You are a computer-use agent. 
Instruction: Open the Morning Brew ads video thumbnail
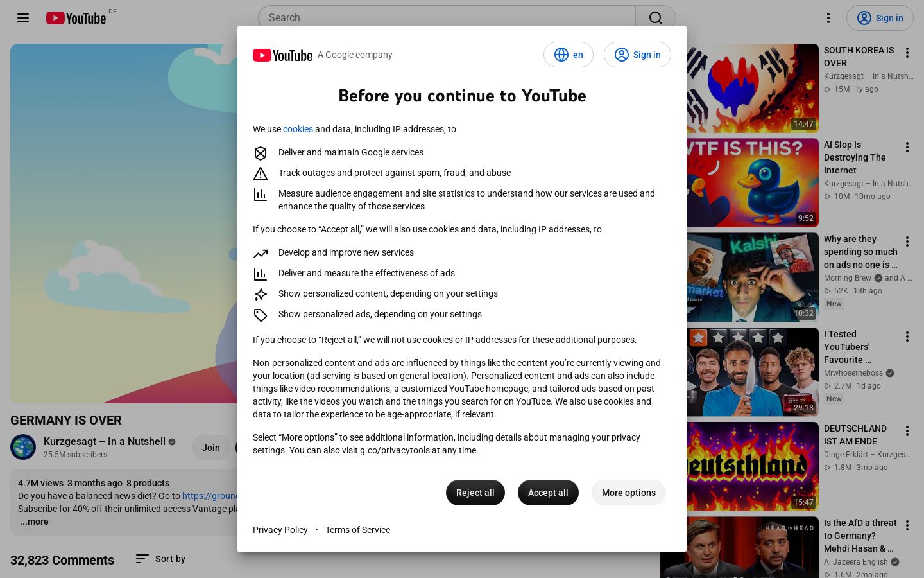click(x=753, y=277)
